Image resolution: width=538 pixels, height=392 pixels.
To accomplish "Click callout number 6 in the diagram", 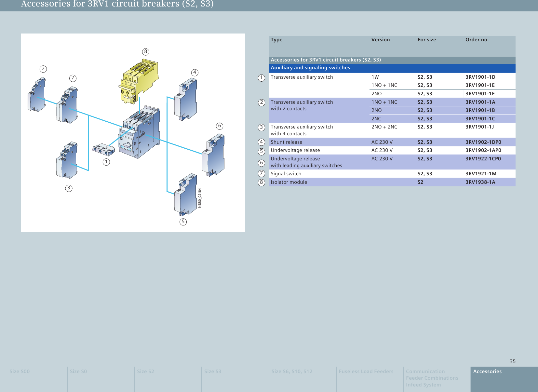I will click(220, 126).
